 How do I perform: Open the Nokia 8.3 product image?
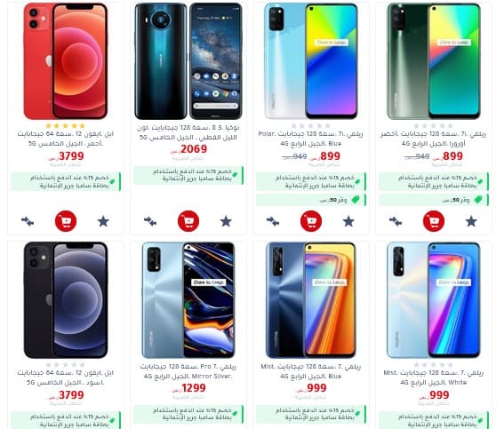[188, 61]
